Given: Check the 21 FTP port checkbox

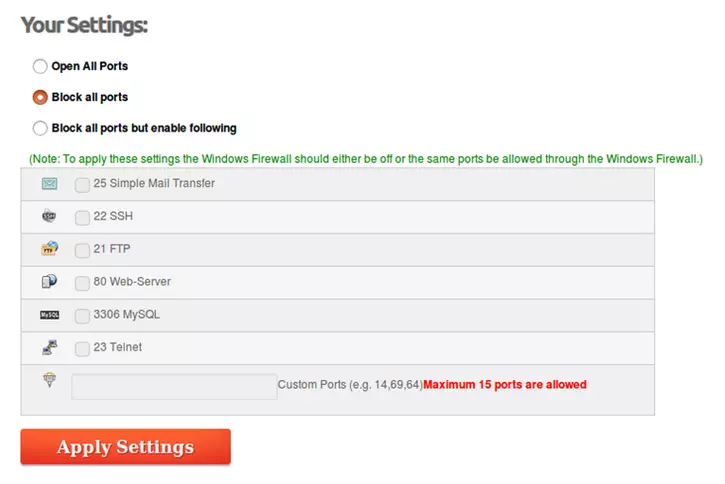Looking at the screenshot, I should point(82,250).
